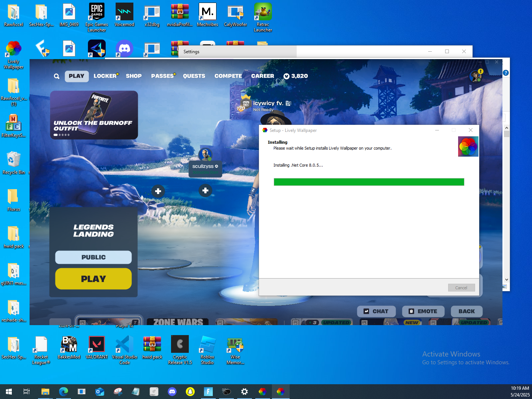This screenshot has width=532, height=399.
Task: Open the Discord desktop shortcut
Action: pos(125,48)
